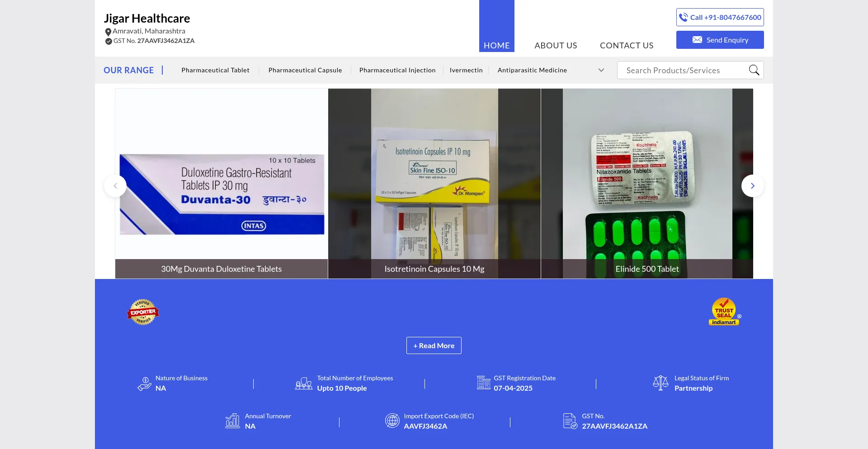Viewport: 868px width, 449px height.
Task: Click the Amravati, Maharashtra location text
Action: pos(149,31)
